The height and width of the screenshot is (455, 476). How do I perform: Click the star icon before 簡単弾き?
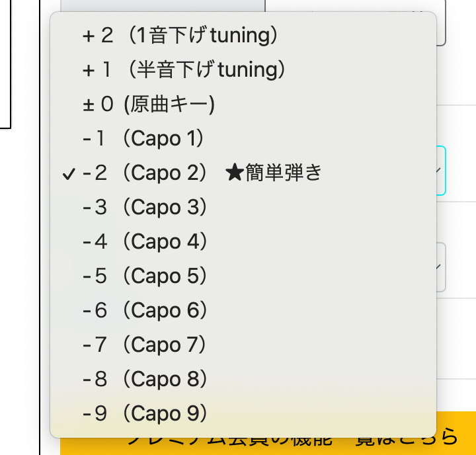point(234,173)
